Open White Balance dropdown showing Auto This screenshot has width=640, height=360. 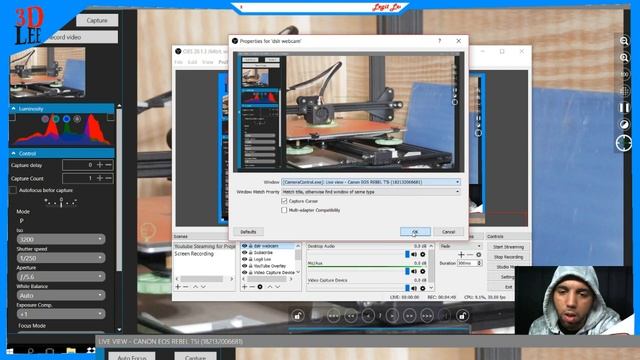click(x=61, y=295)
